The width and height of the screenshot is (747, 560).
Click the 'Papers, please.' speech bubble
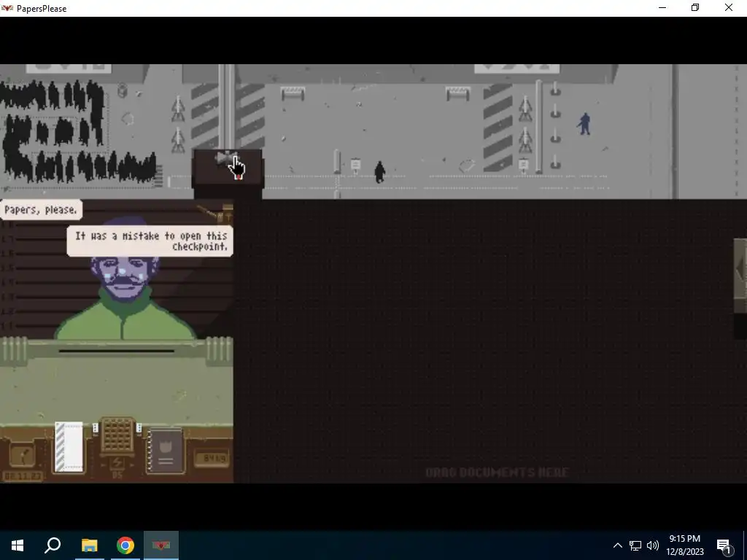[41, 210]
